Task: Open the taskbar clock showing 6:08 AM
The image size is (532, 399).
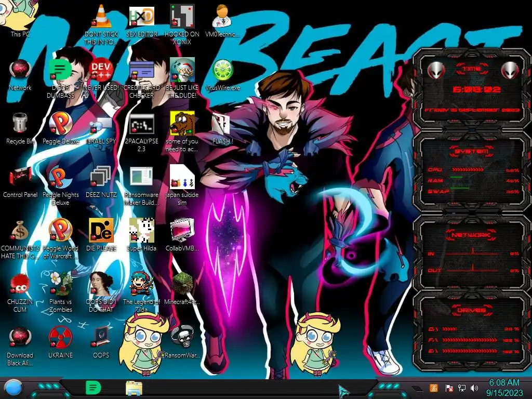Action: (504, 388)
